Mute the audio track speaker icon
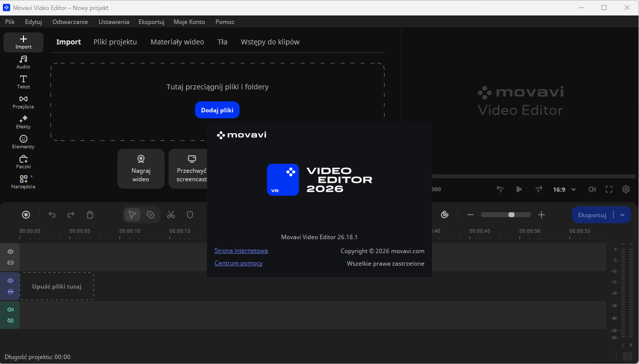The width and height of the screenshot is (639, 364). pyautogui.click(x=10, y=310)
